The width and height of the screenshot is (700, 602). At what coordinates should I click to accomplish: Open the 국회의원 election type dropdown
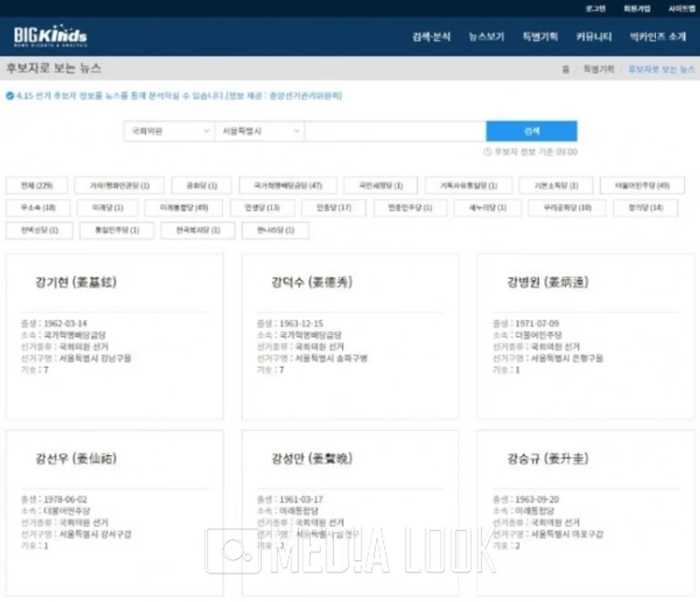[x=168, y=131]
